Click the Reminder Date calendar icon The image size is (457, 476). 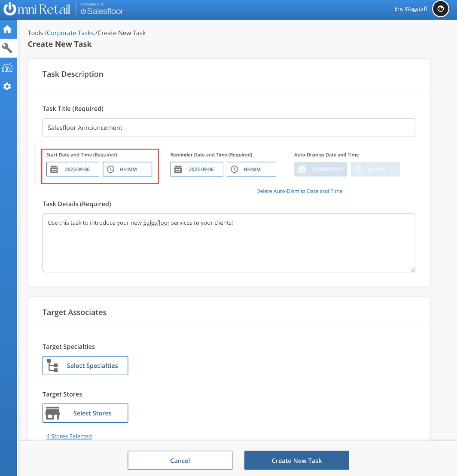(178, 169)
